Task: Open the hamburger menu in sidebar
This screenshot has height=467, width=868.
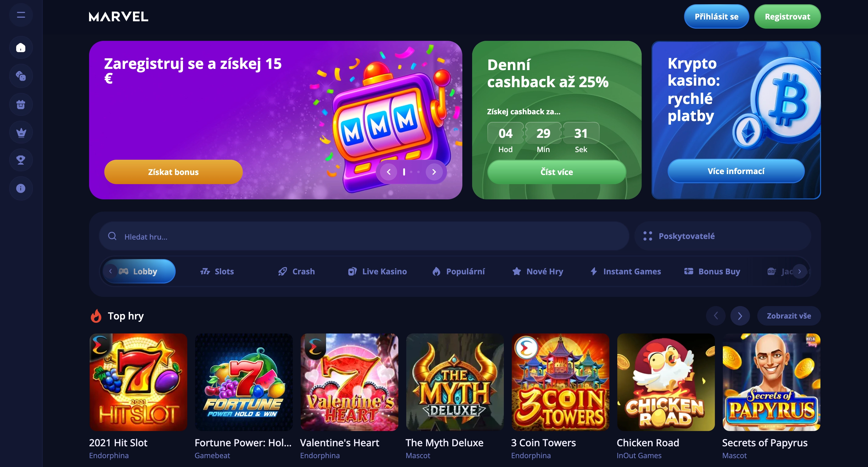Action: click(x=21, y=15)
